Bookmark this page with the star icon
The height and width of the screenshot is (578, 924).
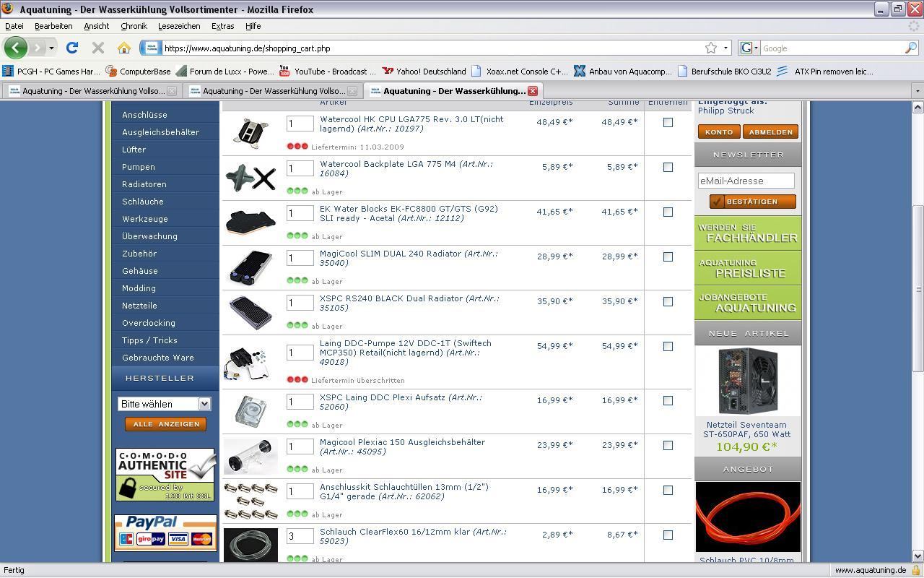(x=711, y=48)
